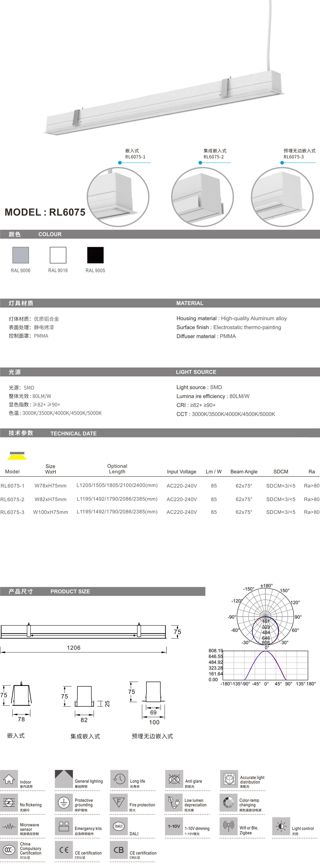Select the RAL 9006 grey swatch
The width and height of the screenshot is (320, 868).
(x=21, y=255)
